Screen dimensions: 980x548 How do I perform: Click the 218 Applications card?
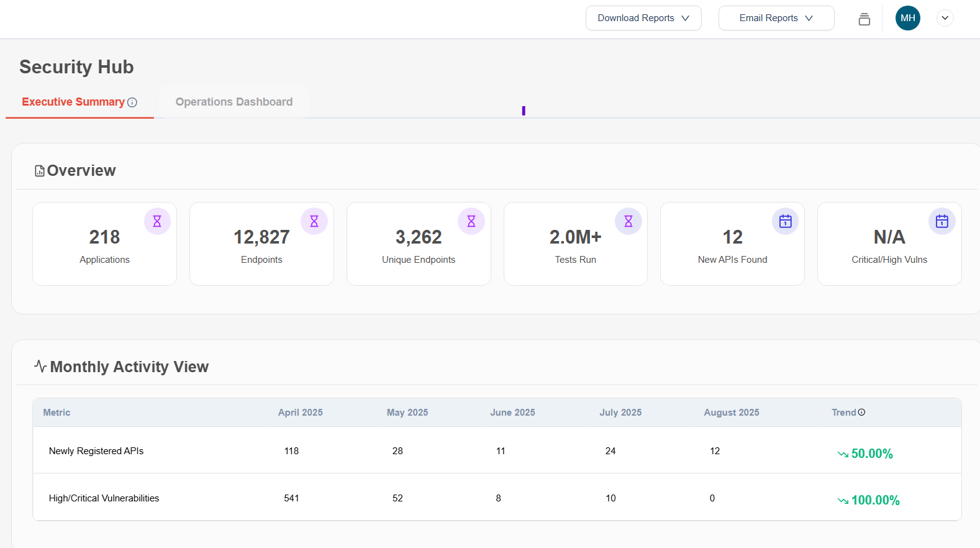[x=104, y=244]
